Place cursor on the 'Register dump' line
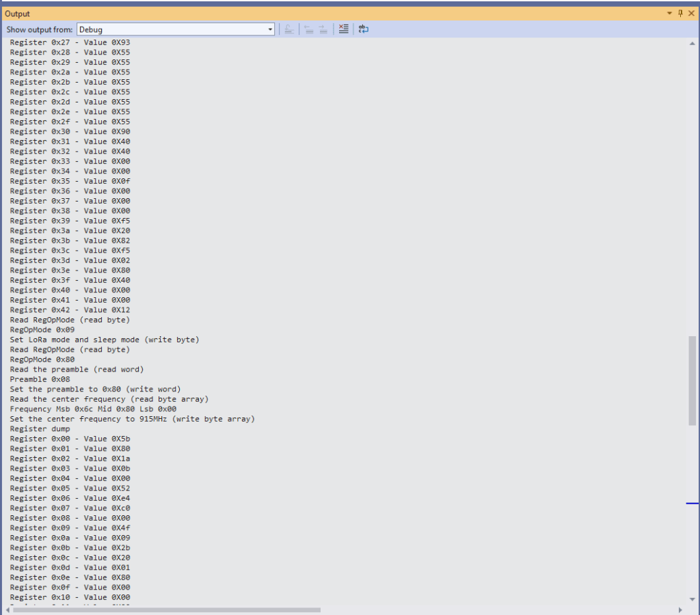The width and height of the screenshot is (700, 615). pos(40,429)
